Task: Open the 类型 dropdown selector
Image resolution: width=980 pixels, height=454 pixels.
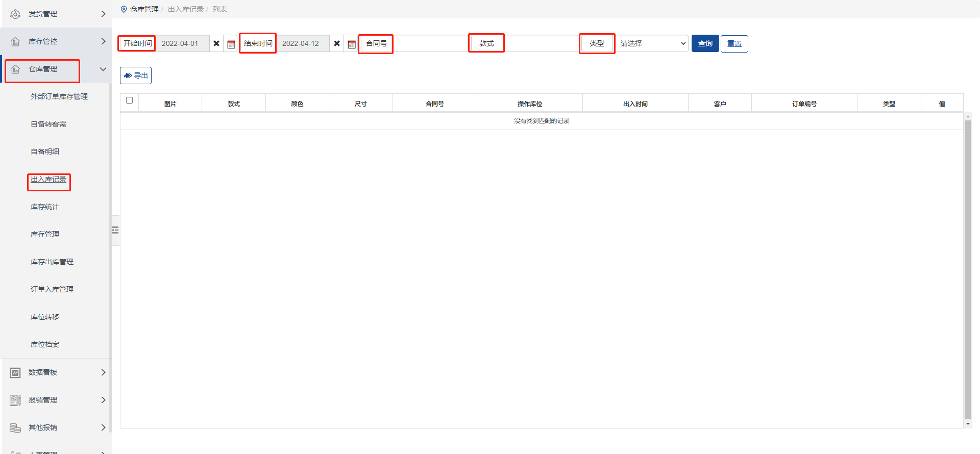Action: [x=652, y=44]
